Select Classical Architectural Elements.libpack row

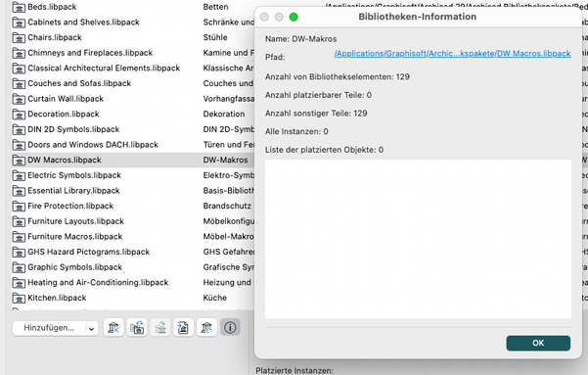104,69
